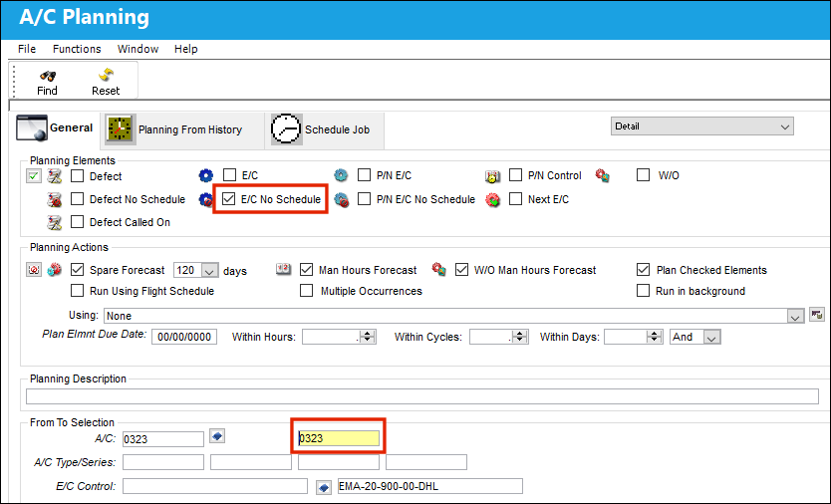Click the Schedule Job clock icon
The width and height of the screenshot is (831, 504).
click(x=286, y=128)
